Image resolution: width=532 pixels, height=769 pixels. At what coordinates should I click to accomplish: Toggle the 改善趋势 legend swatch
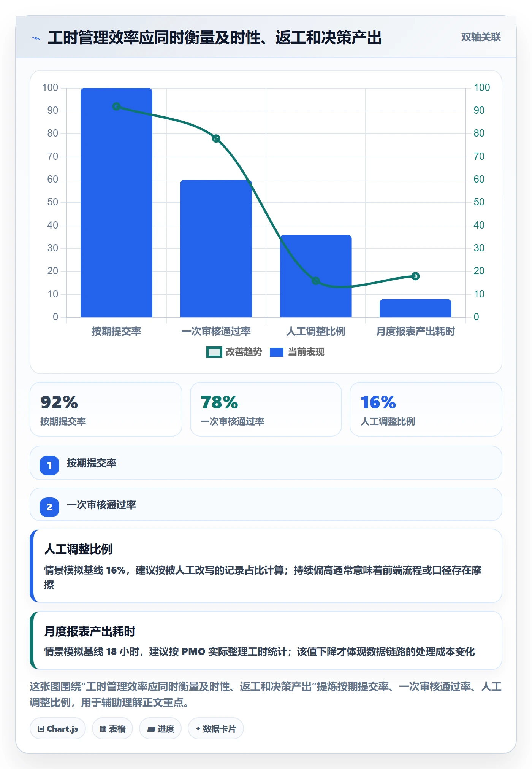[214, 352]
